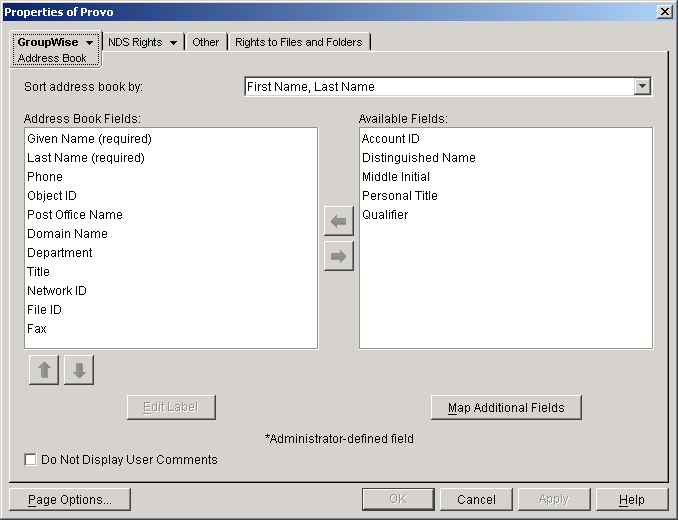This screenshot has width=678, height=520.
Task: Click the left arrow move-field button
Action: coord(339,221)
